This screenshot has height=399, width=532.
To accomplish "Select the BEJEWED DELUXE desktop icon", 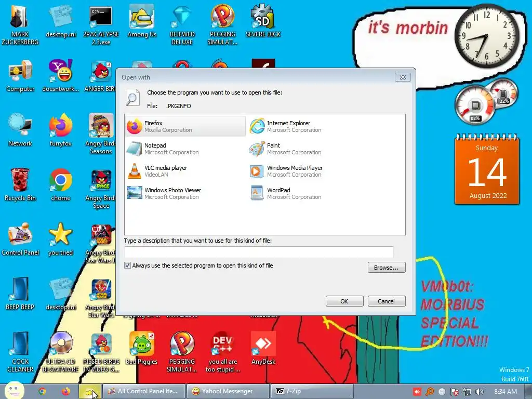I will [x=182, y=25].
